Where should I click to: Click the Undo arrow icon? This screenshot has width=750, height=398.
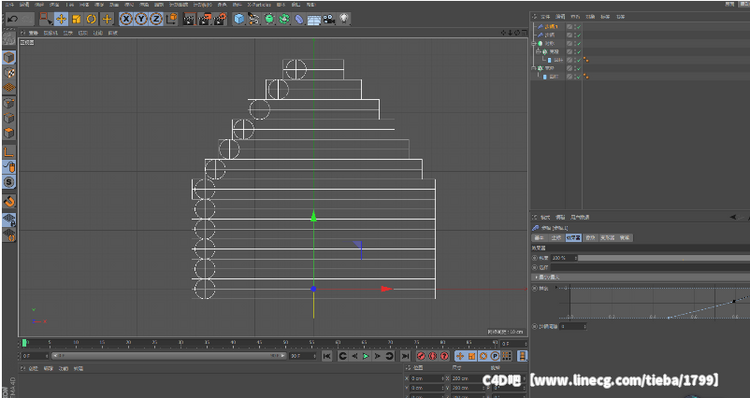(x=12, y=19)
